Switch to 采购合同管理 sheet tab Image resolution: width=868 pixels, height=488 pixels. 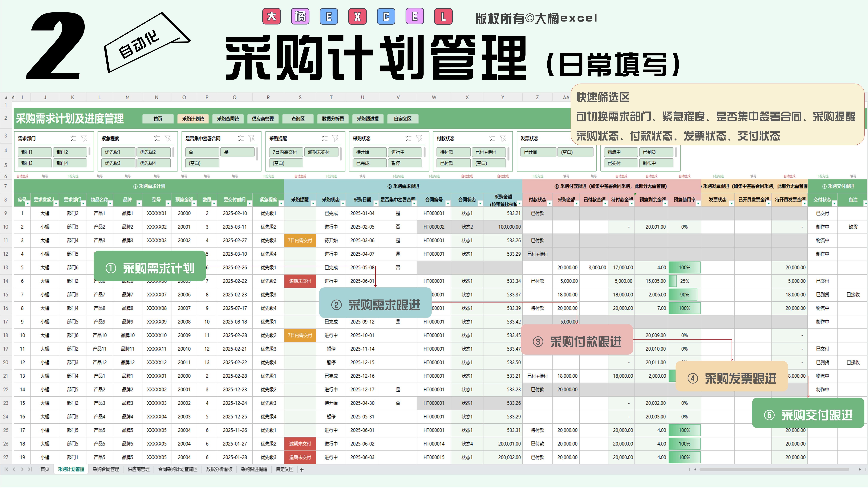tap(106, 469)
